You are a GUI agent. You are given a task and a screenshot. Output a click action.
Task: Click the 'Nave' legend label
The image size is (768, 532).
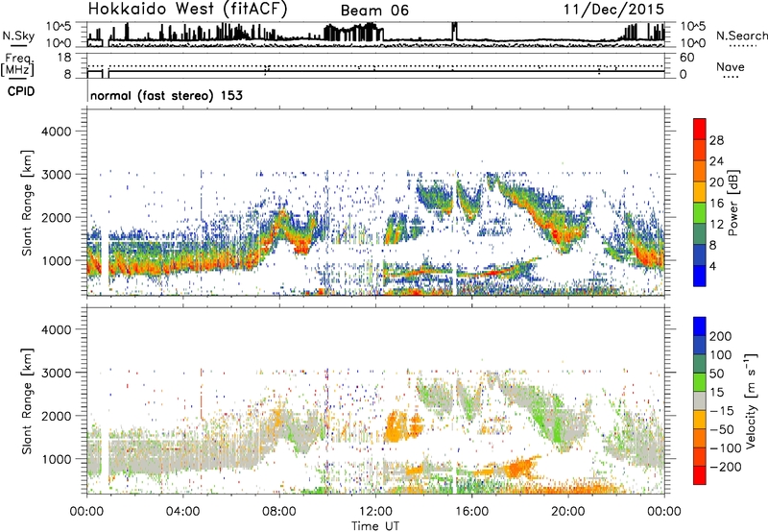click(x=730, y=67)
